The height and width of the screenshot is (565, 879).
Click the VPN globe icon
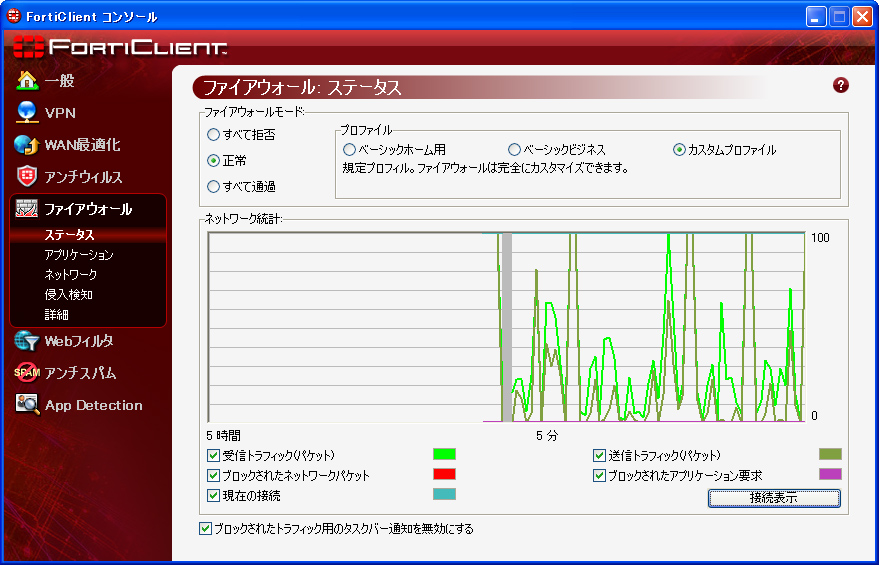27,113
